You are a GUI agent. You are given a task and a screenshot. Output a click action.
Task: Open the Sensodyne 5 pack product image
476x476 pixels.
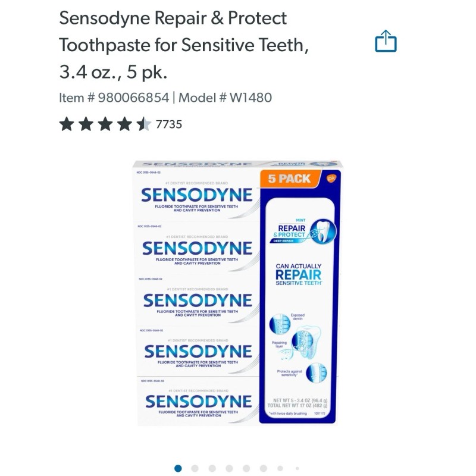[x=237, y=293]
